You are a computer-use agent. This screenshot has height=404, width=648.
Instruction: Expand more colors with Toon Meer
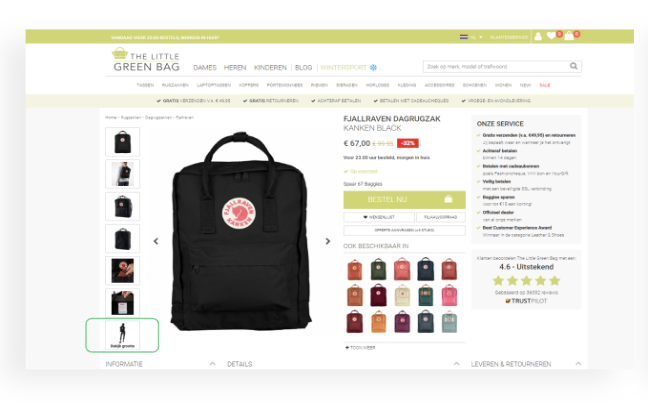click(x=360, y=348)
